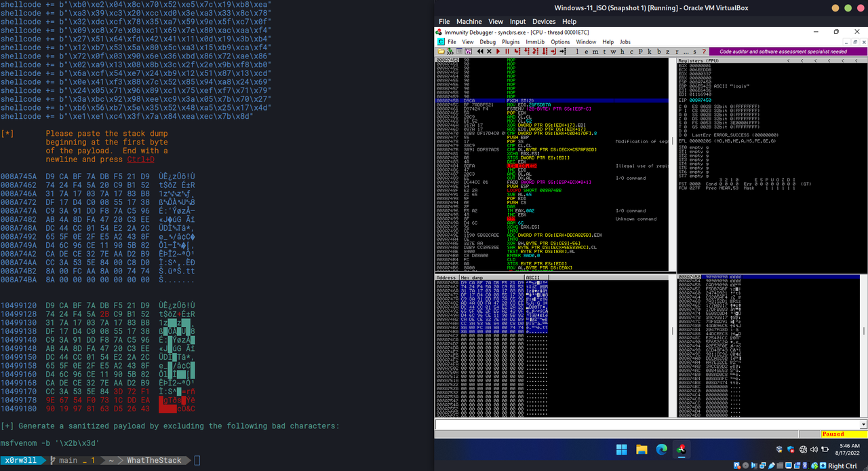Click the red Pause execution icon
The image size is (868, 471).
pos(507,52)
